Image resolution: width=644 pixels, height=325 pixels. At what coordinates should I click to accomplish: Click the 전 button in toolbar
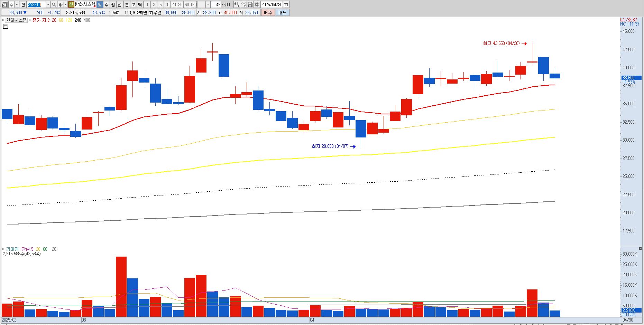(23, 4)
